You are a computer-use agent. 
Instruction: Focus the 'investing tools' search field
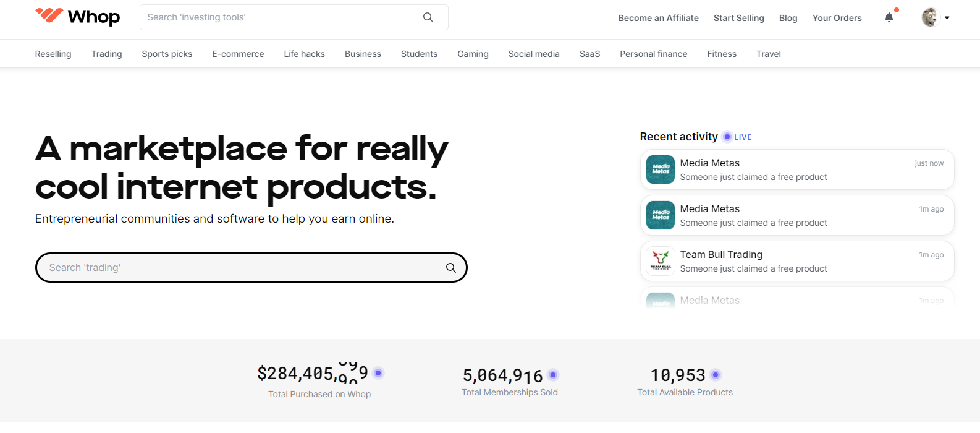point(274,17)
